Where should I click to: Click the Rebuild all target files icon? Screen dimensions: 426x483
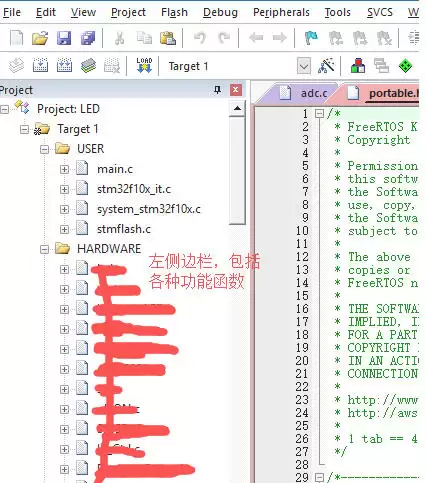tap(64, 65)
